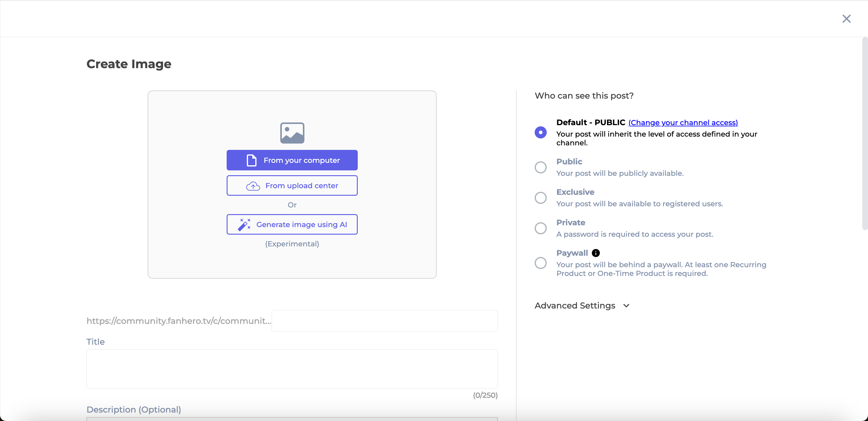This screenshot has width=868, height=421.
Task: Click the Paywall info icon
Action: (596, 253)
